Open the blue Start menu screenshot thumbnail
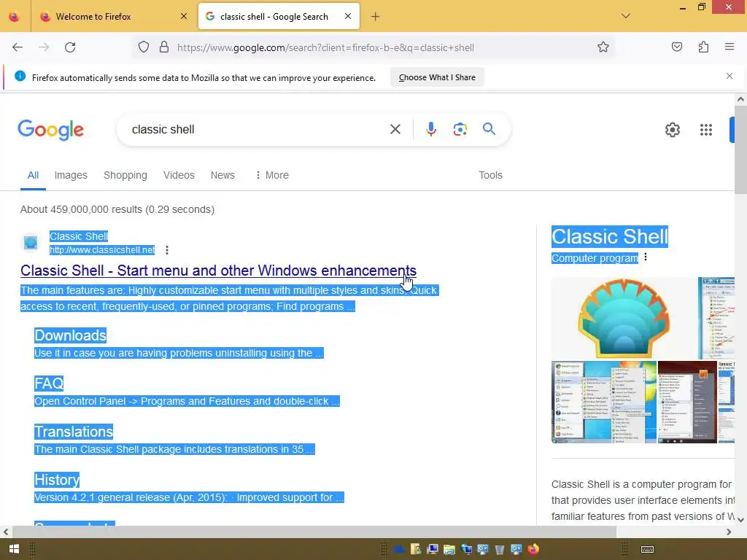Viewport: 747px width, 560px height. click(x=603, y=402)
